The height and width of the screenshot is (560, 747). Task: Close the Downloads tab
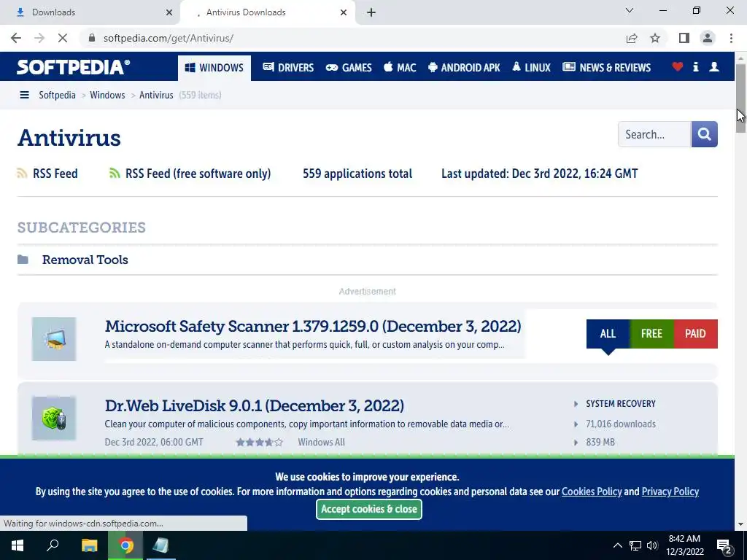169,12
